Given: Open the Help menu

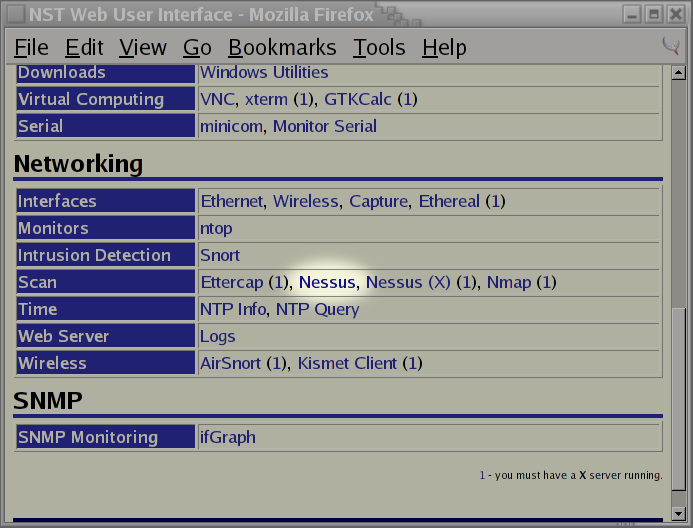Looking at the screenshot, I should coord(444,47).
